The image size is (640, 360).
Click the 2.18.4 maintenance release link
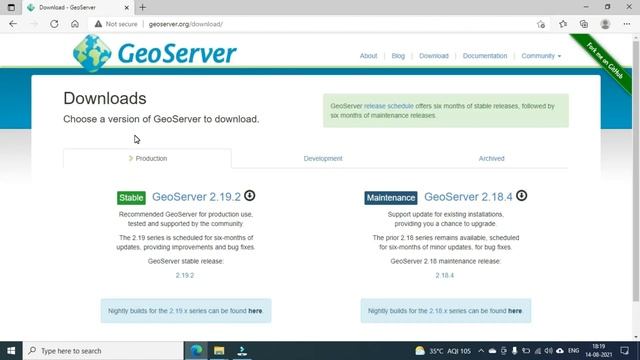click(x=444, y=276)
